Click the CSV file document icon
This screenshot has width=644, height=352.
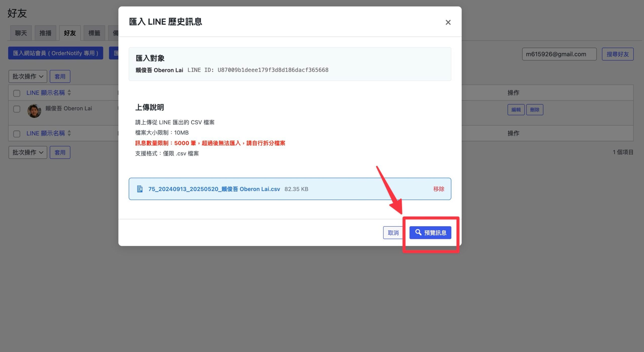pyautogui.click(x=140, y=189)
